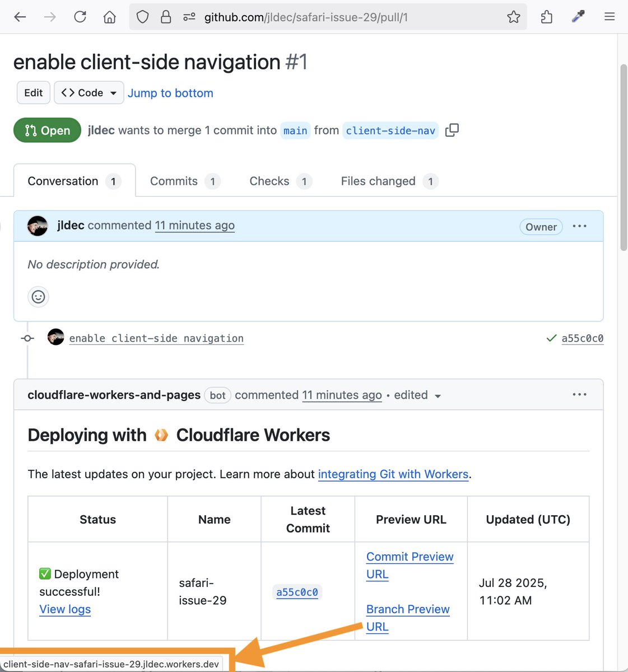Click the enable client-side navigation #1 title
Viewport: 628px width, 672px height.
(160, 62)
